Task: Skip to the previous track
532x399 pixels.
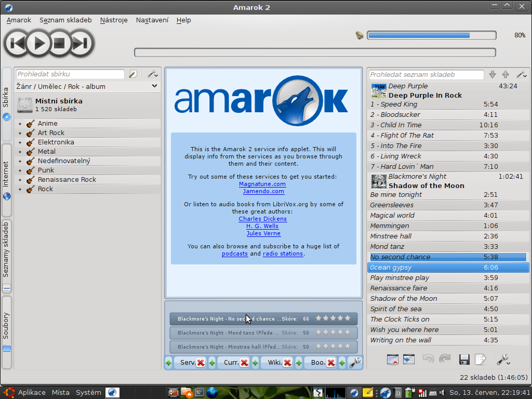Action: click(x=17, y=43)
